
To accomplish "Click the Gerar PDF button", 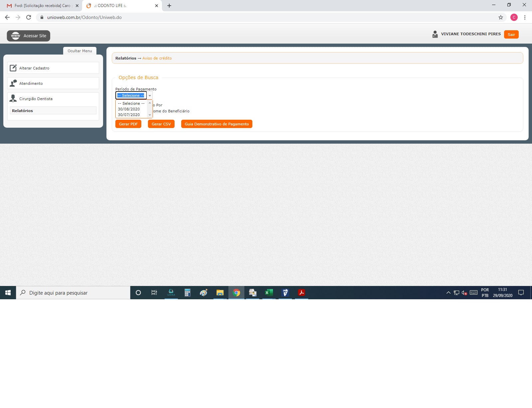I will click(x=128, y=124).
